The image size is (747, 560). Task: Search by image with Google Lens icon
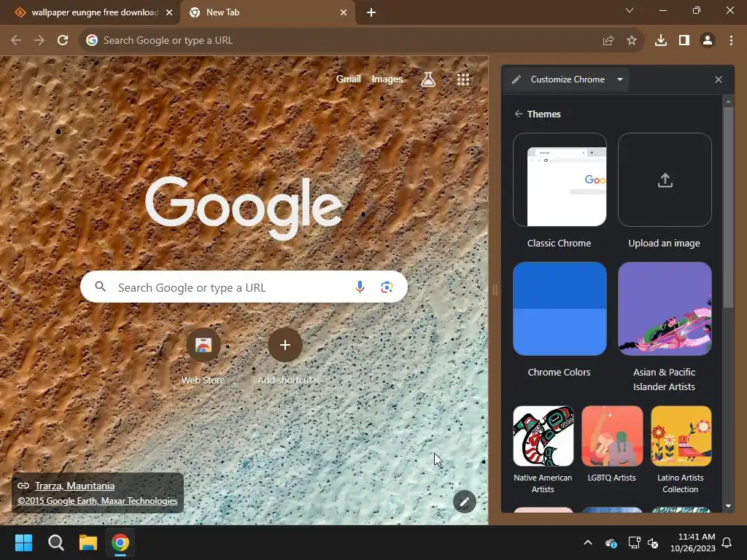387,287
